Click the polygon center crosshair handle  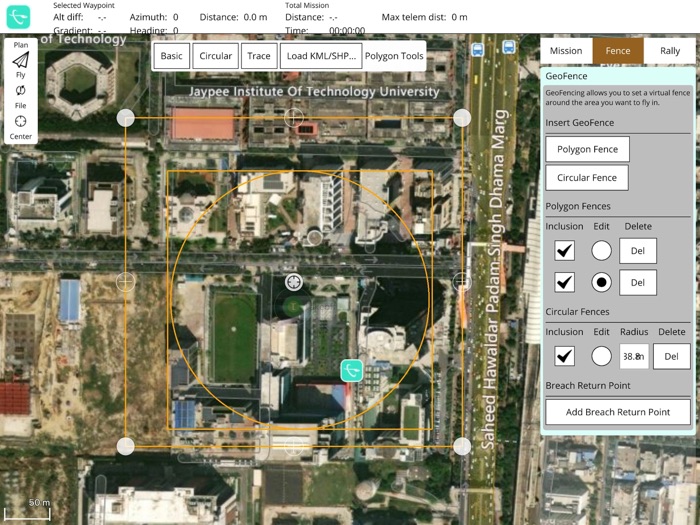294,282
